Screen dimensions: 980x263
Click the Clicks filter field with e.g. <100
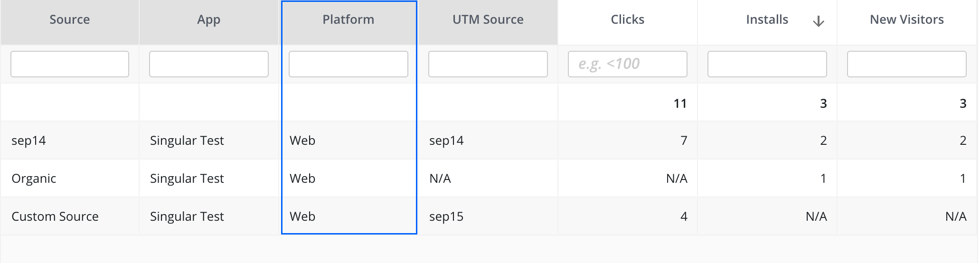pos(628,64)
